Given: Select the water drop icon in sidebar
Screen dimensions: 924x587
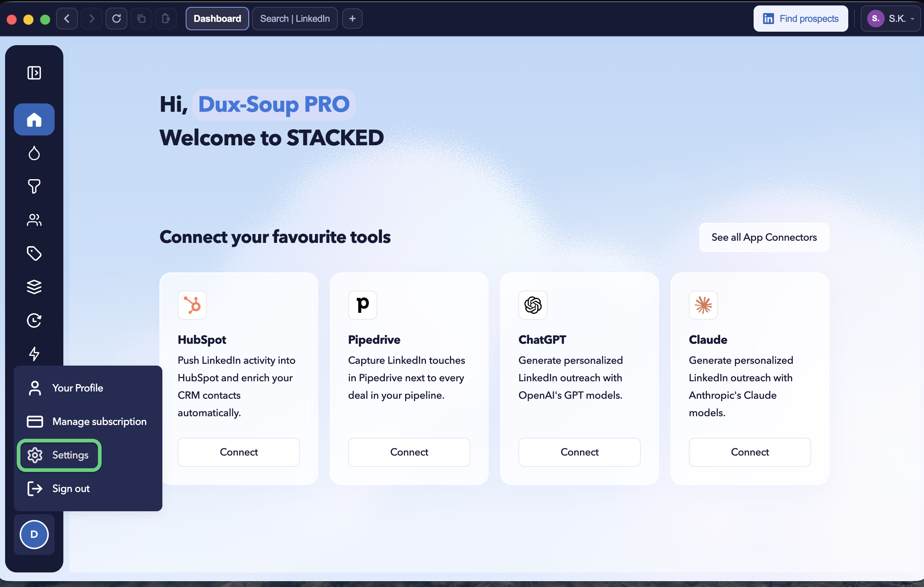Looking at the screenshot, I should click(34, 153).
